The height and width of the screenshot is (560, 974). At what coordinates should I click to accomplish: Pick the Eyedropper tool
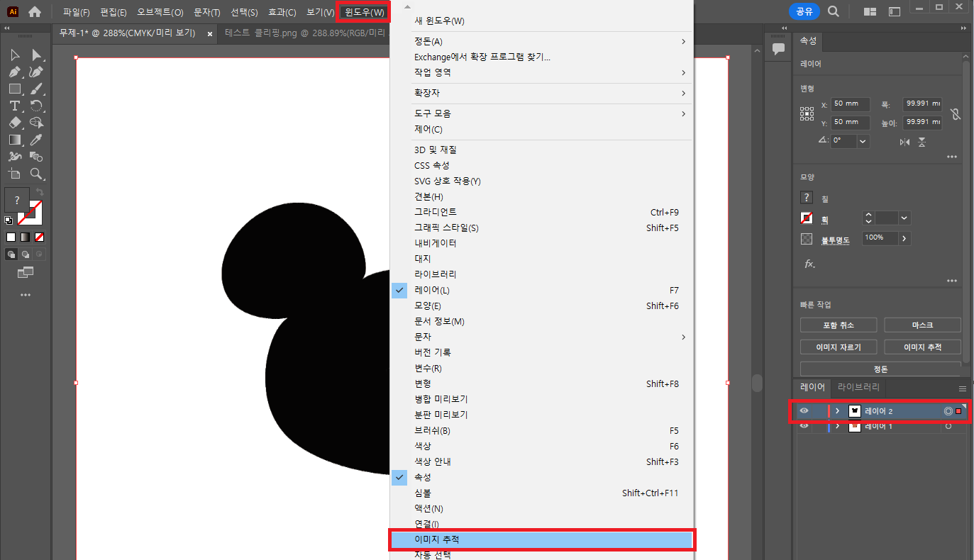36,140
